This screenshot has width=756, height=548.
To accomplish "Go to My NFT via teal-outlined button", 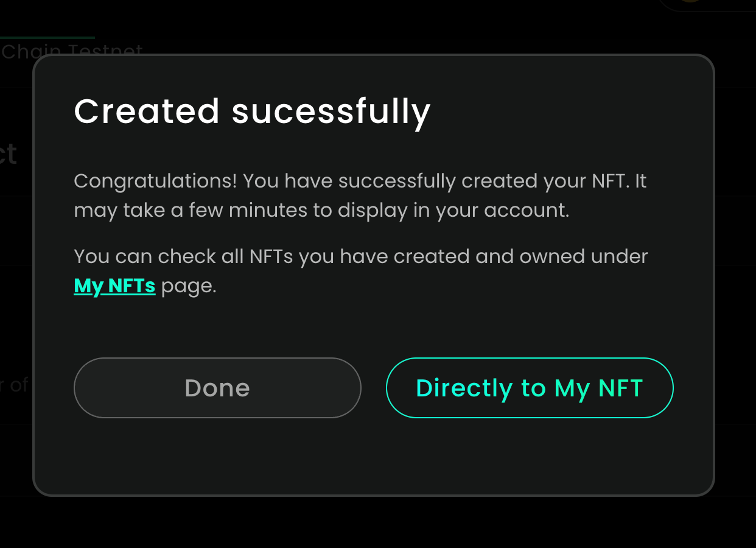I will [x=530, y=388].
